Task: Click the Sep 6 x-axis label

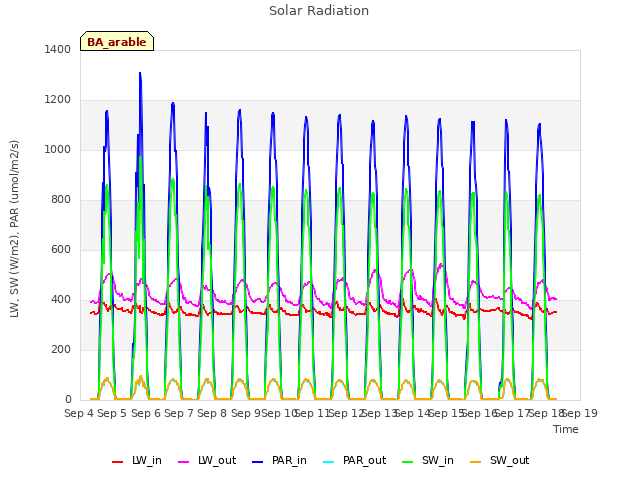Action: pyautogui.click(x=146, y=413)
